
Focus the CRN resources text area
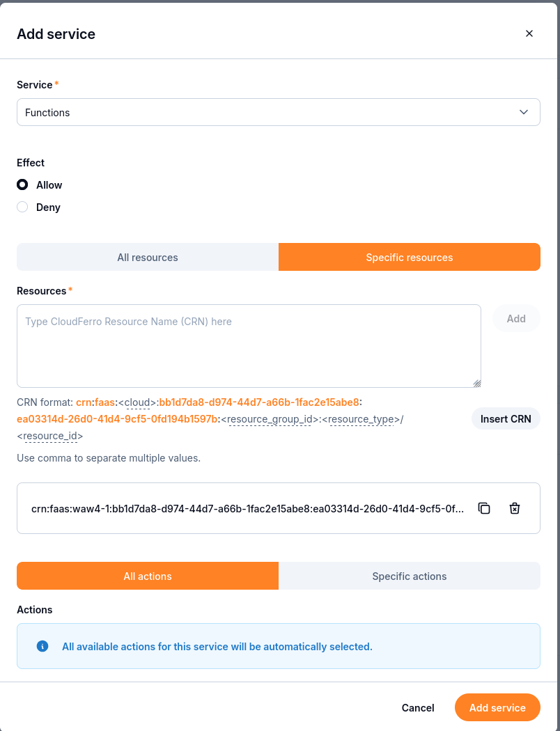click(249, 346)
